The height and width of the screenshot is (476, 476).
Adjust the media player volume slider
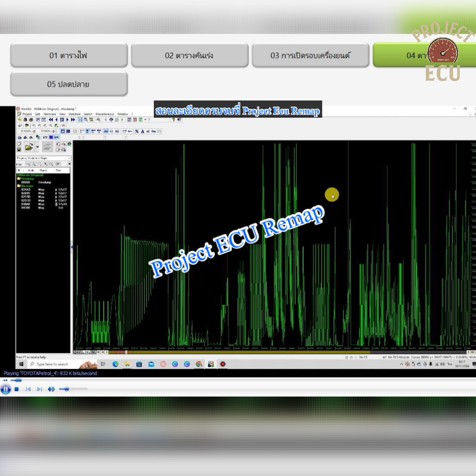[x=67, y=389]
